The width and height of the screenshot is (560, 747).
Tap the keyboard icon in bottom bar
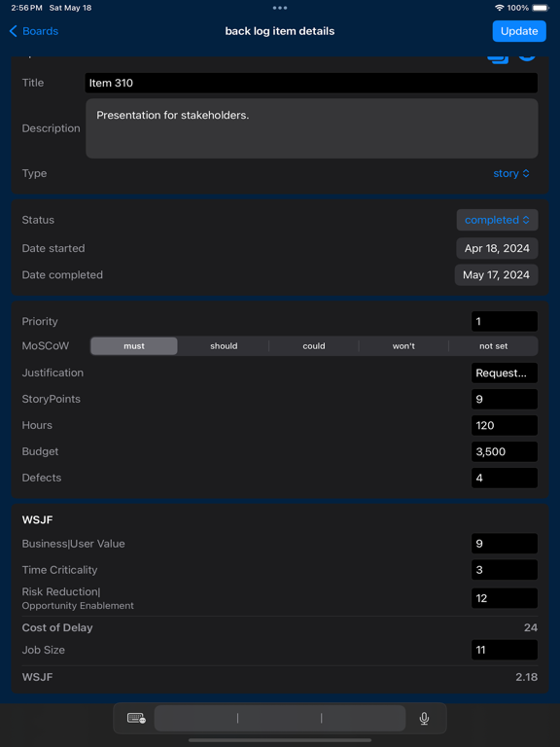136,718
